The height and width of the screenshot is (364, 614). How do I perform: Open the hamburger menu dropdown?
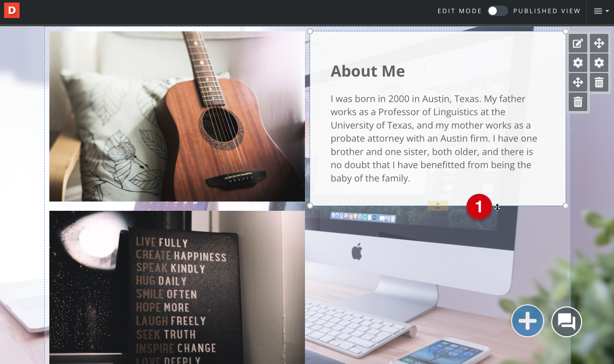click(x=601, y=11)
